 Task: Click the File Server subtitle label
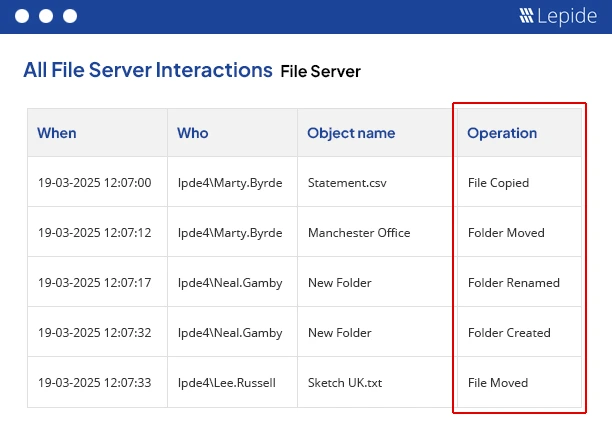coord(320,71)
